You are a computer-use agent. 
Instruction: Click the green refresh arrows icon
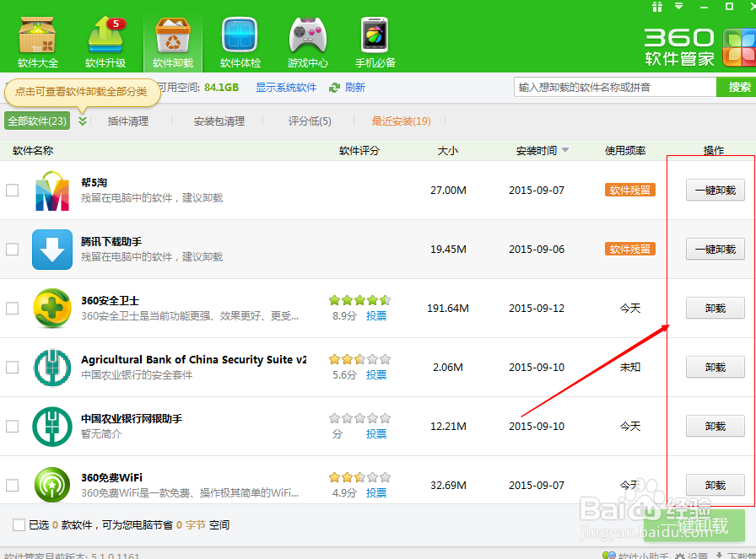[334, 88]
